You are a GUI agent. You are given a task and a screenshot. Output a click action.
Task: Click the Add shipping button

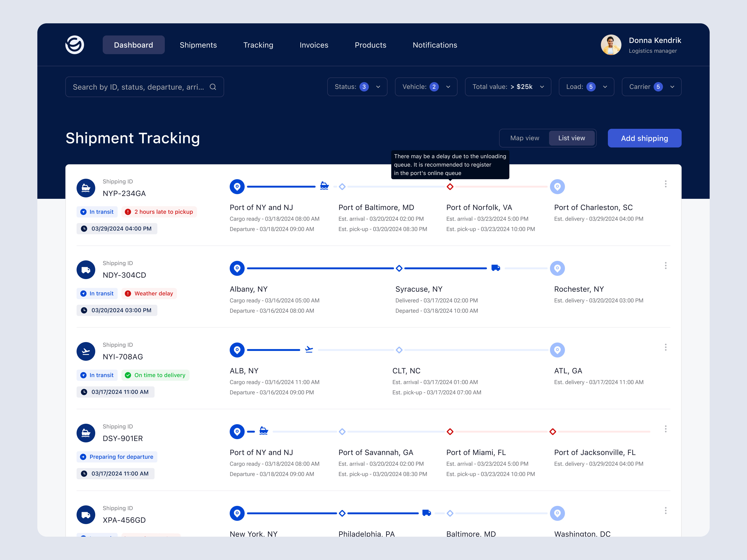coord(644,138)
